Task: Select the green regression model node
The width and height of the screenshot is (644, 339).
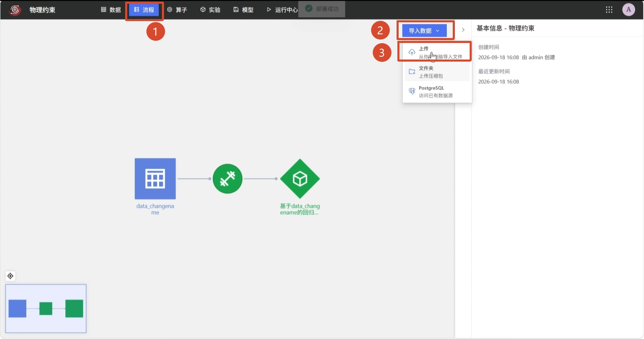Action: (300, 179)
